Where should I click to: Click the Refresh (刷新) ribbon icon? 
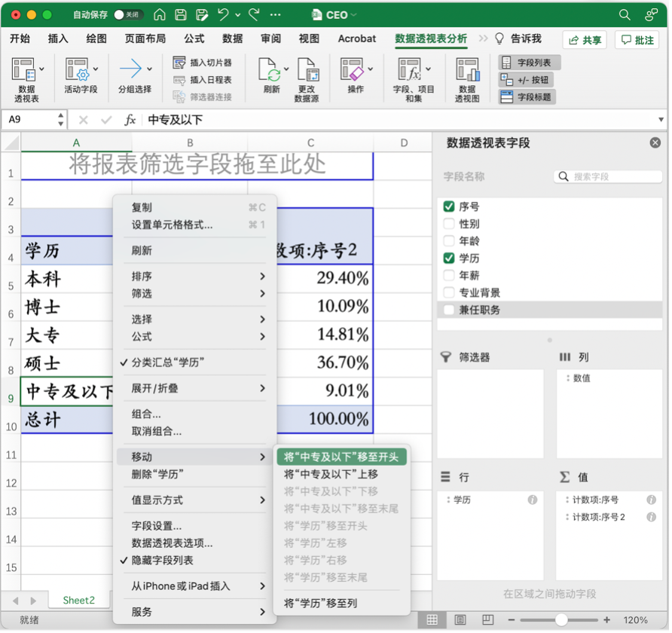[x=271, y=72]
